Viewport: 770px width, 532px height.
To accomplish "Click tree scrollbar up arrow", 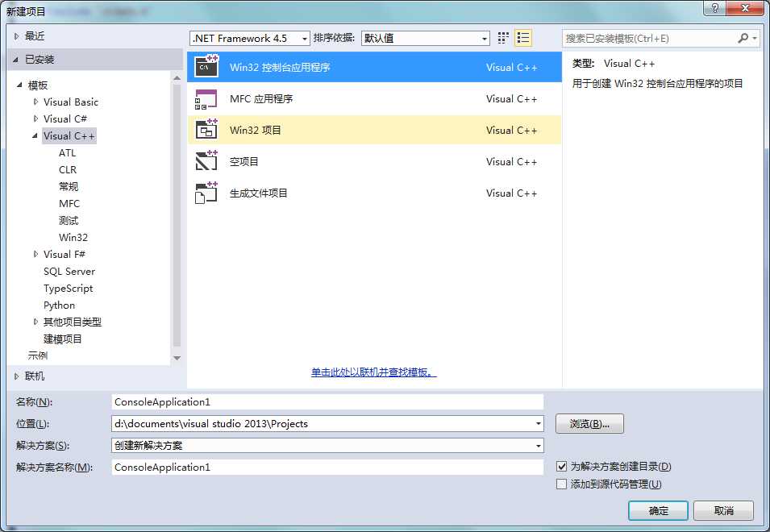I will 177,78.
